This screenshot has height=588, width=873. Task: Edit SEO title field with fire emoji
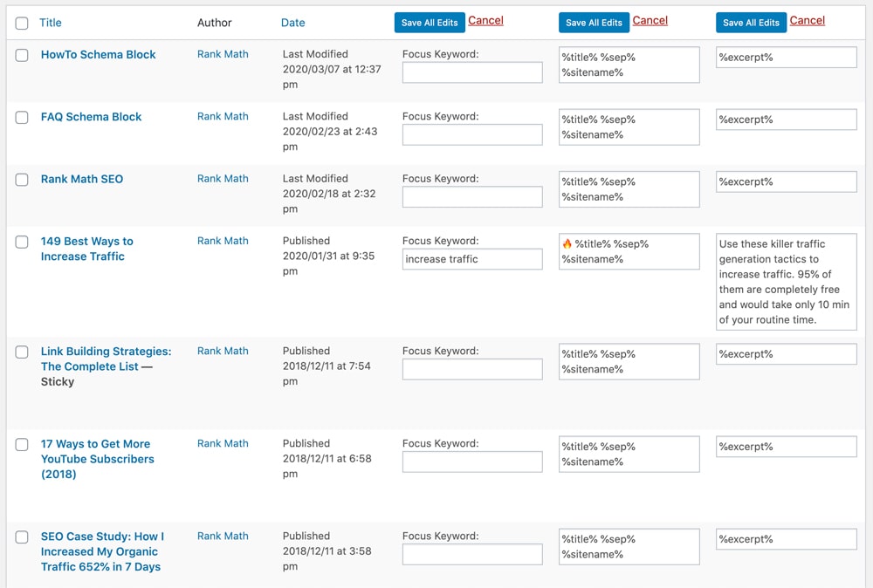pyautogui.click(x=629, y=252)
